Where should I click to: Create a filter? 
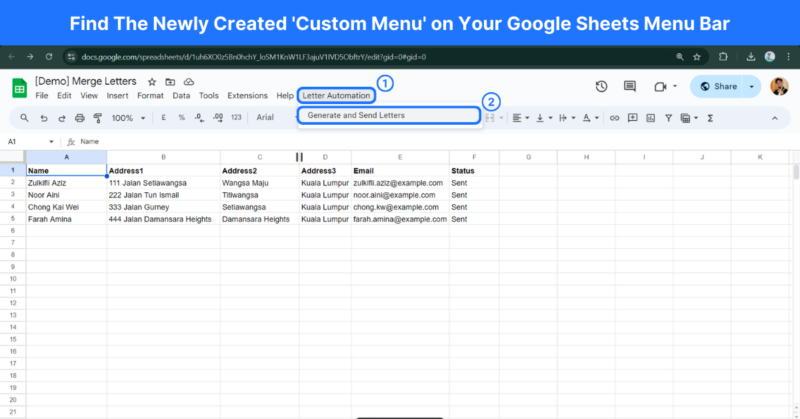click(668, 118)
